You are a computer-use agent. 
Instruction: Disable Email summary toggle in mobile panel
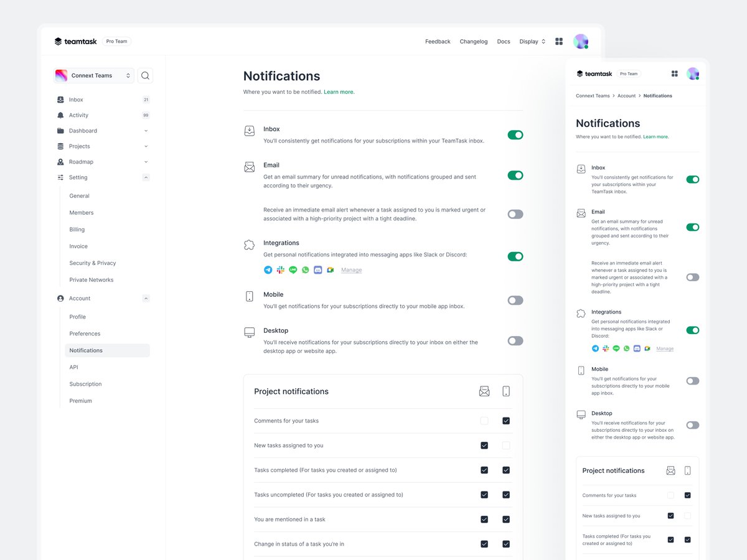(x=693, y=227)
